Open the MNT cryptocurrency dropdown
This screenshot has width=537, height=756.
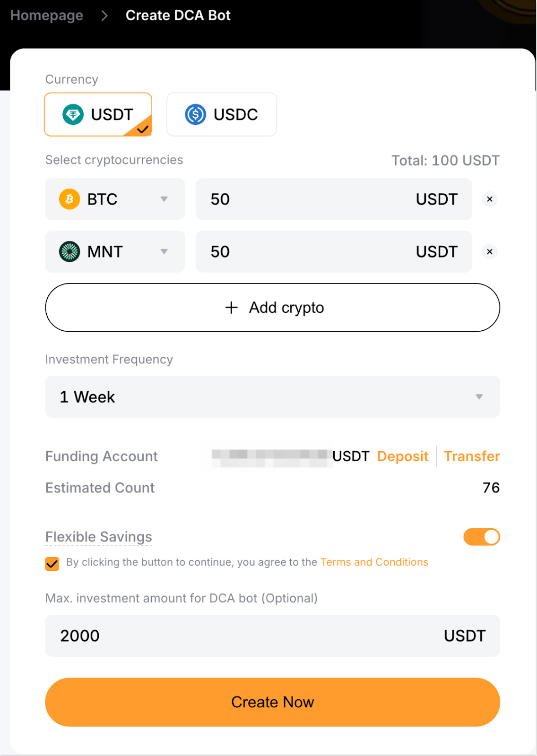pyautogui.click(x=164, y=251)
